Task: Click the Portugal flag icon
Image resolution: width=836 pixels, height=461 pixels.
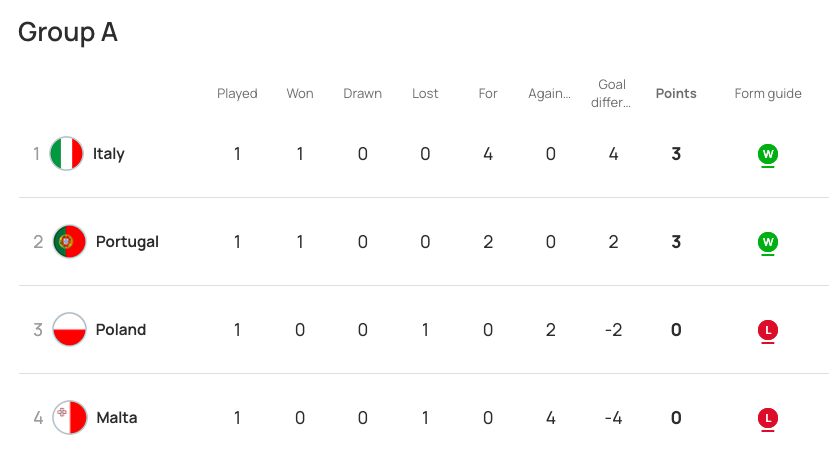Action: (x=70, y=242)
